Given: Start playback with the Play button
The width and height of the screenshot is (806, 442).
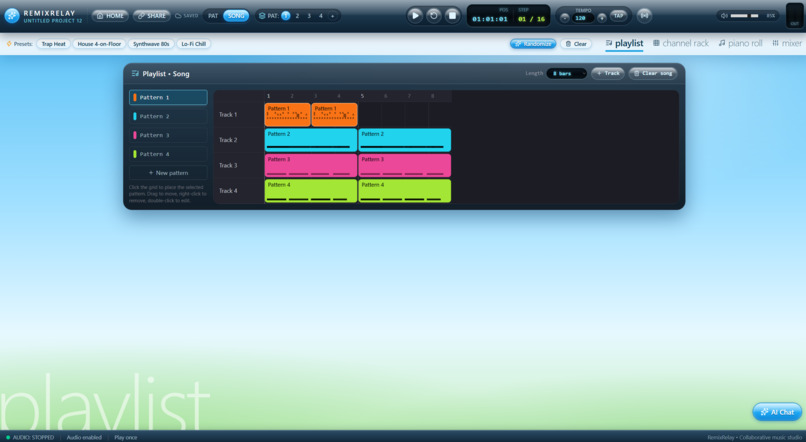Looking at the screenshot, I should (x=415, y=15).
